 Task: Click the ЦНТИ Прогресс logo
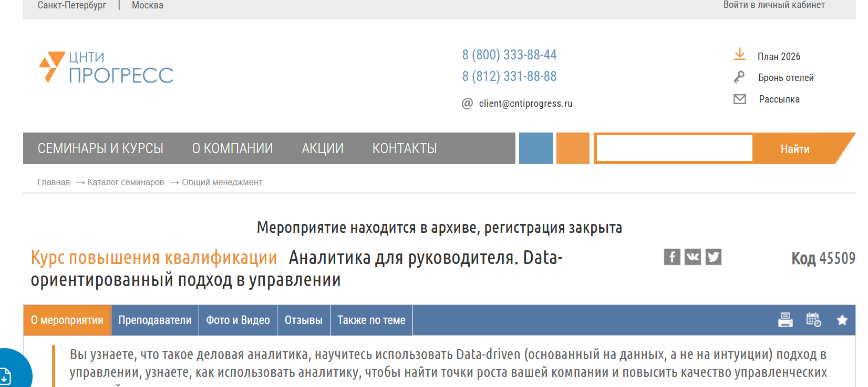tap(107, 68)
